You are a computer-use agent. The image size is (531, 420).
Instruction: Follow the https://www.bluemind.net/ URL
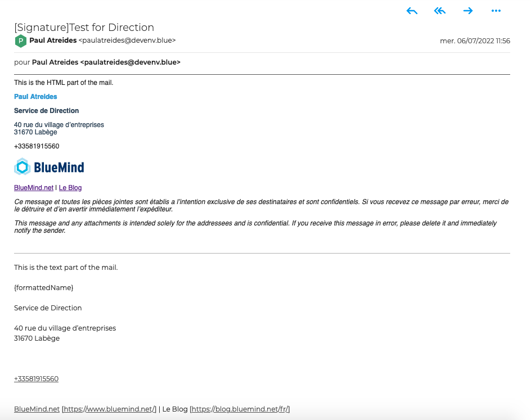point(109,409)
